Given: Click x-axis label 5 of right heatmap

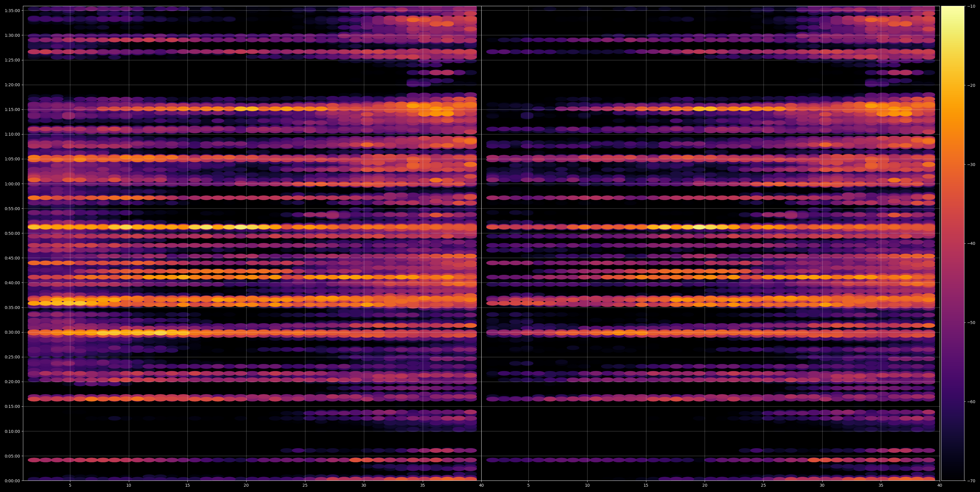Looking at the screenshot, I should pyautogui.click(x=528, y=486).
